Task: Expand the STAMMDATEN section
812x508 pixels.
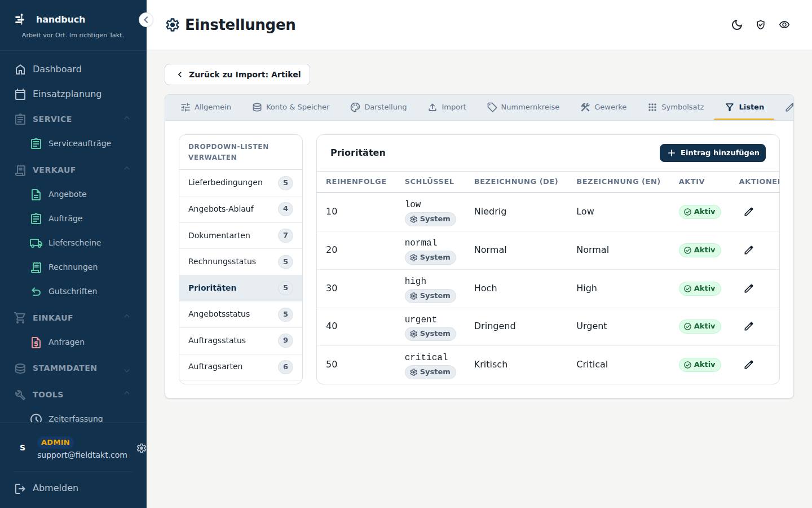Action: [73, 368]
